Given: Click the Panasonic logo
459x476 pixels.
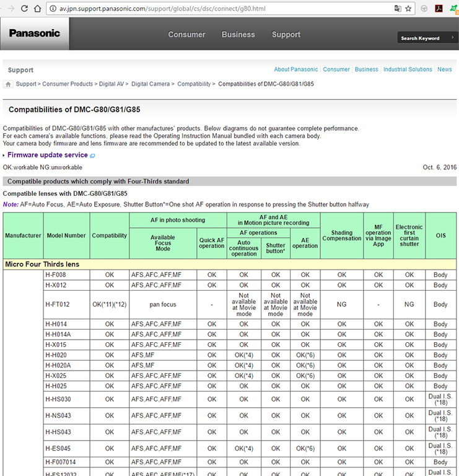Looking at the screenshot, I should 35,33.
